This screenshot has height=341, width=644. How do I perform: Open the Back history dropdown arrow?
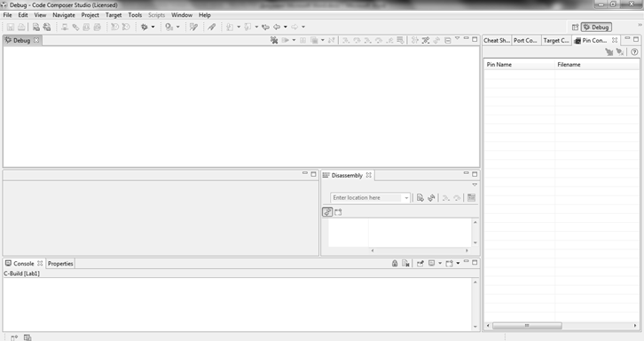[x=286, y=28]
